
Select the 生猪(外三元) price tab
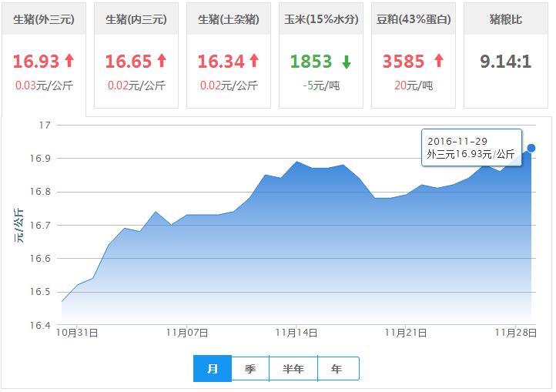tap(44, 59)
